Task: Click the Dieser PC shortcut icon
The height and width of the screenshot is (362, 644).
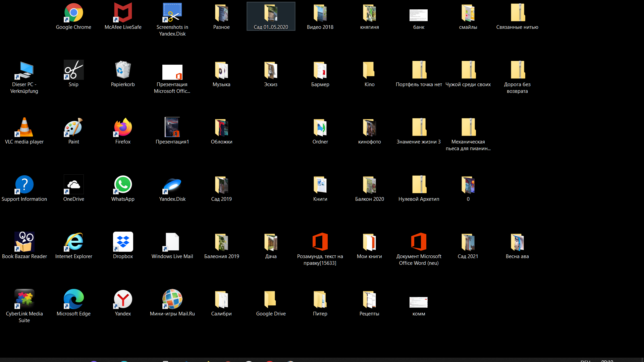Action: point(24,70)
